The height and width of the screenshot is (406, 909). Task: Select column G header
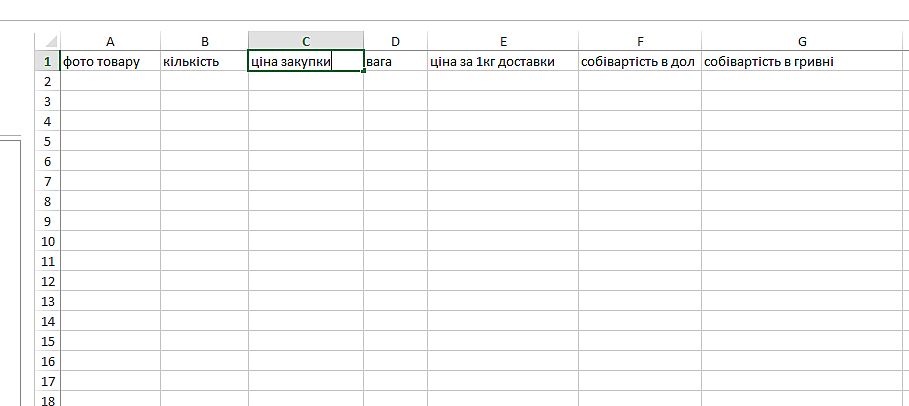click(802, 41)
